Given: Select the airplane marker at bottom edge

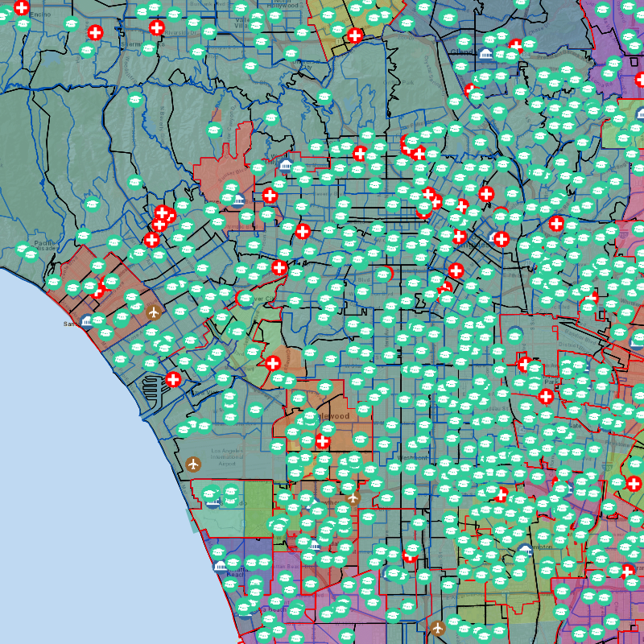Looking at the screenshot, I should [438, 627].
